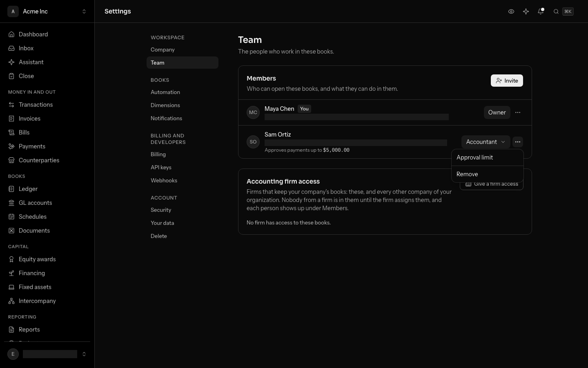The width and height of the screenshot is (588, 368).
Task: Toggle the eye visibility icon in header
Action: (511, 11)
